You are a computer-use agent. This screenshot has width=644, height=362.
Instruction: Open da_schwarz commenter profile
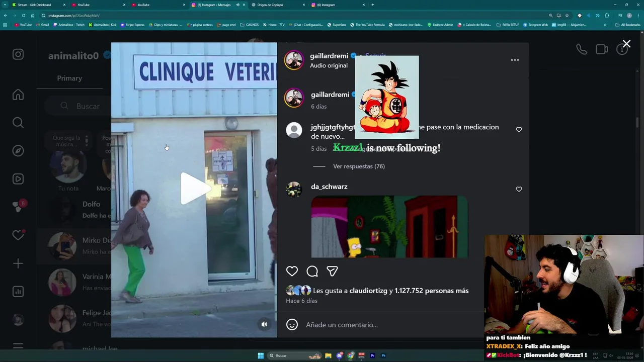click(329, 187)
